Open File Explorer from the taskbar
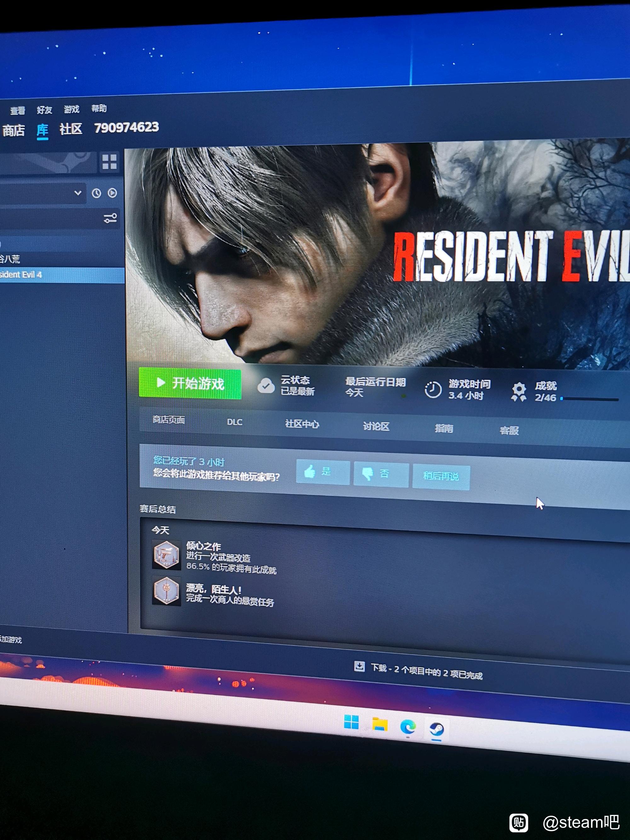630x840 pixels. click(x=380, y=724)
